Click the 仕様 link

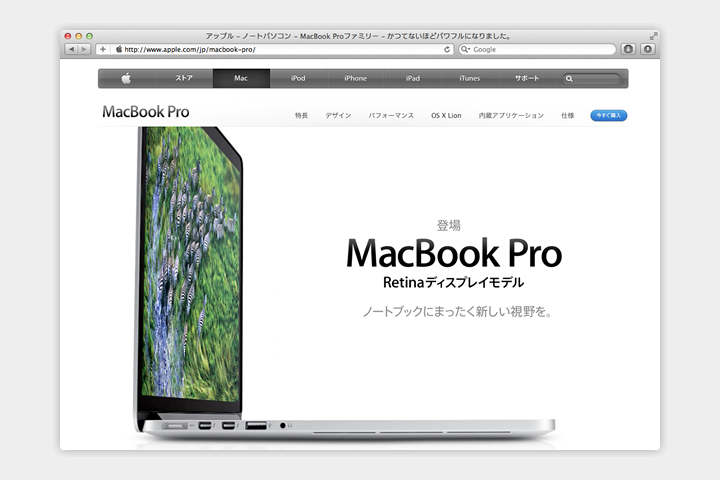click(568, 115)
